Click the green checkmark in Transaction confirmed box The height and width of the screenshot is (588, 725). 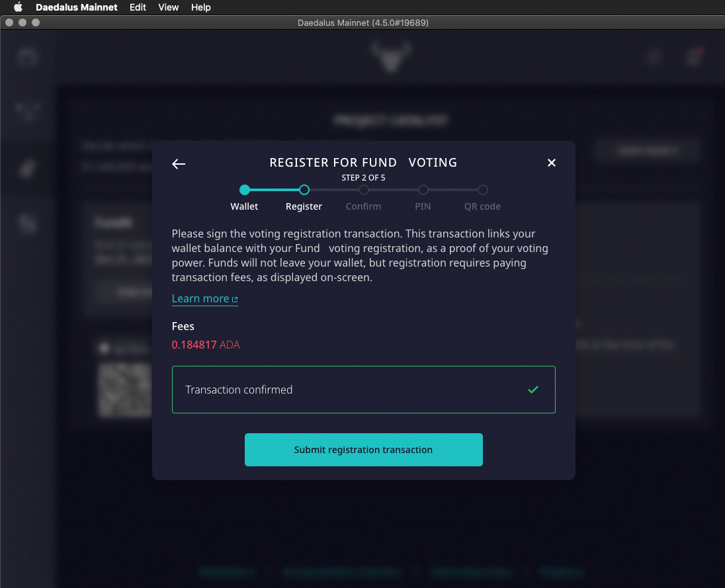coord(533,390)
